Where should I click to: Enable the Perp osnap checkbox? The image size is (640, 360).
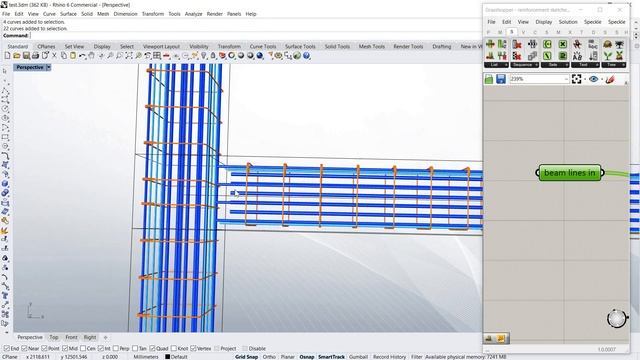[x=116, y=349]
